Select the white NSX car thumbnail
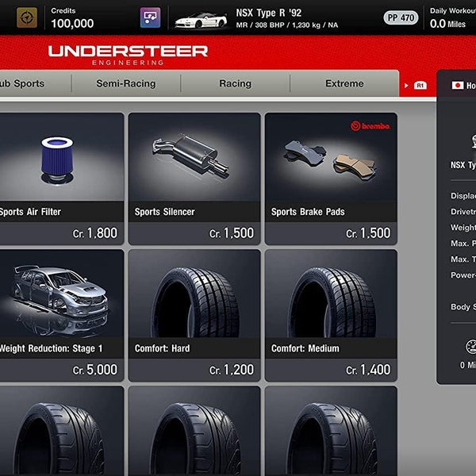Screen dimensions: 476x476 (201, 21)
